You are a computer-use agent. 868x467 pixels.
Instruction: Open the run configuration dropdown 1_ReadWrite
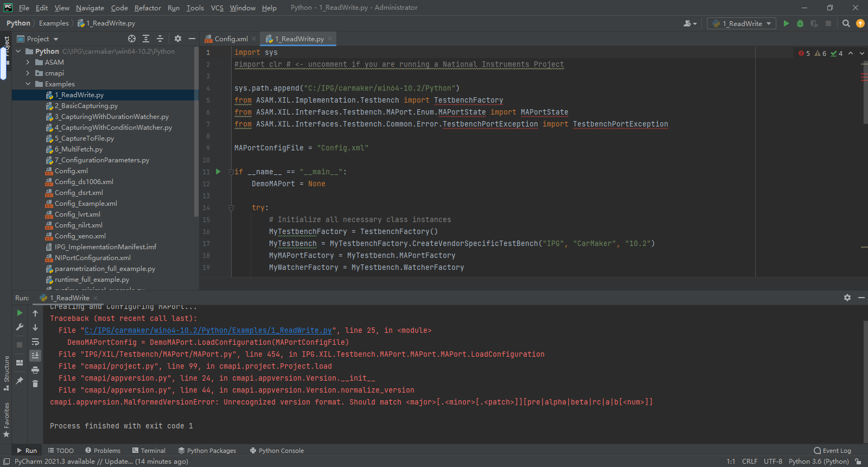(x=742, y=23)
